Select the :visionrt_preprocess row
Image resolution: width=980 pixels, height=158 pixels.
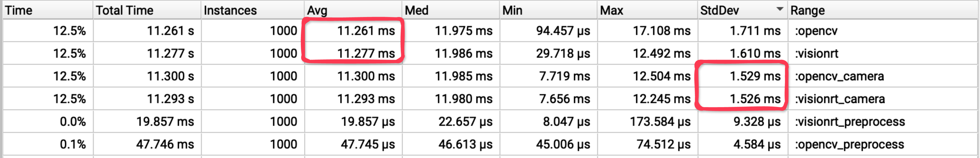[849, 122]
